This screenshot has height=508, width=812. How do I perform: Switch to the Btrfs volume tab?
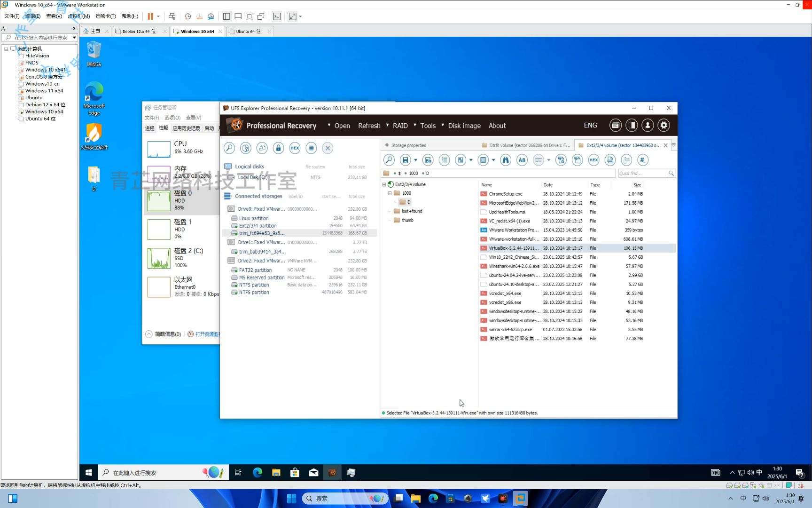(x=526, y=145)
